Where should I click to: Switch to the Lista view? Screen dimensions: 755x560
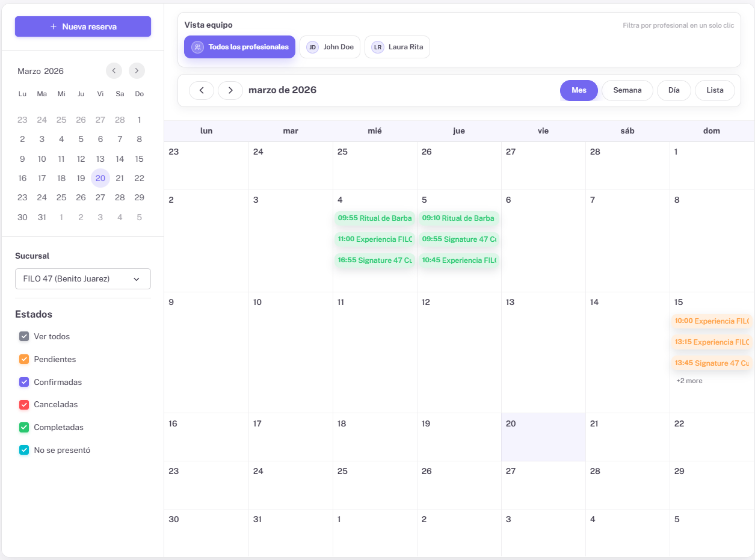click(x=715, y=90)
